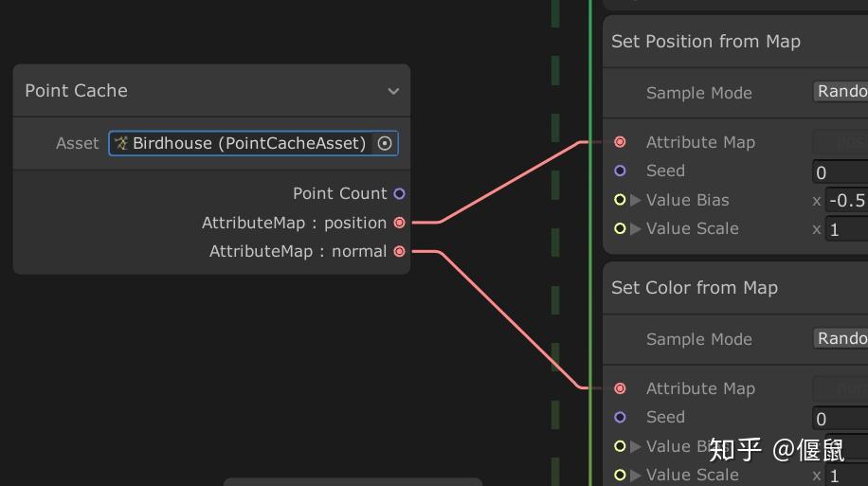
Task: Click Value Bias x field showing -0.5
Action: [846, 200]
